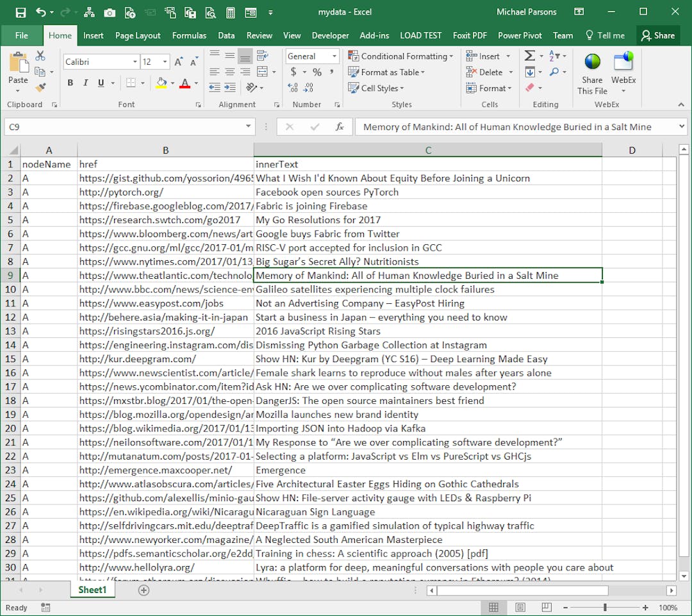Viewport: 692px width, 616px height.
Task: Click the Format as Table button
Action: coord(386,72)
